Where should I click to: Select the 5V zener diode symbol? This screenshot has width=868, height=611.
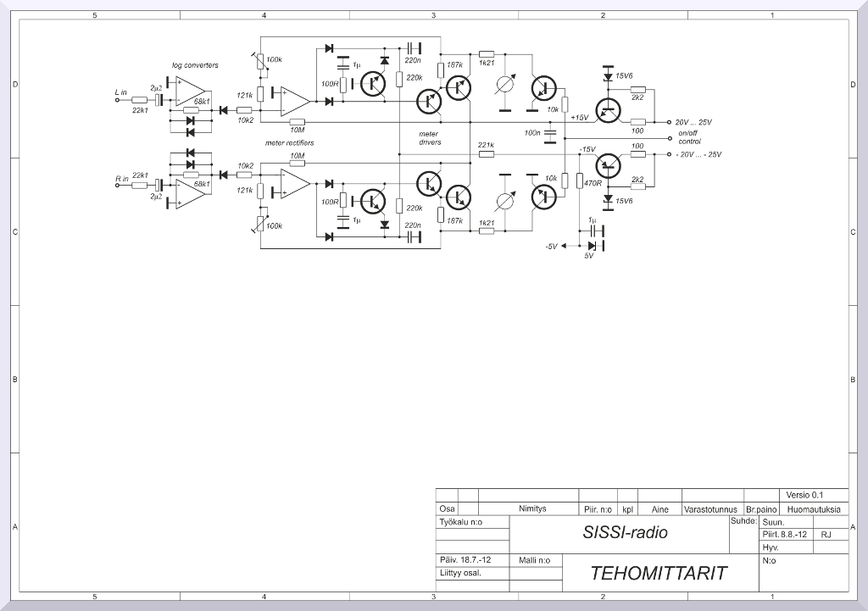pyautogui.click(x=591, y=246)
